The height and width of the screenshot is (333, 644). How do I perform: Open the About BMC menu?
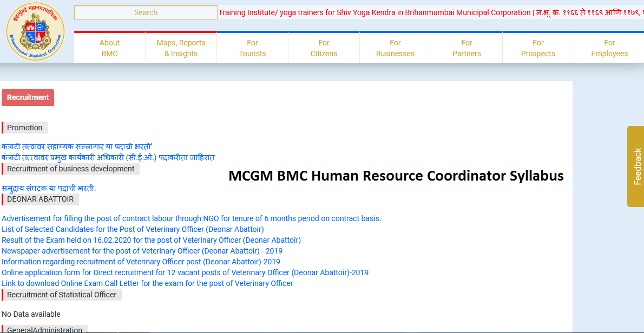click(109, 47)
